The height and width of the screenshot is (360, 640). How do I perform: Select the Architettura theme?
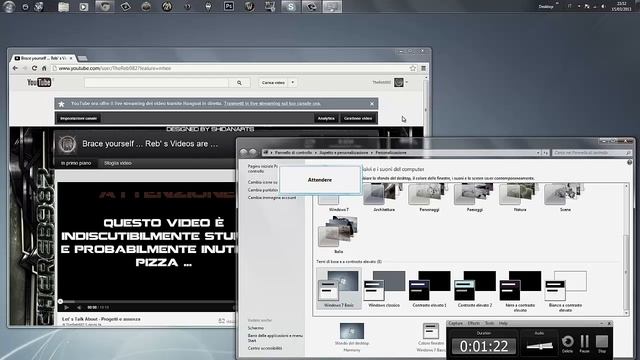click(x=384, y=198)
